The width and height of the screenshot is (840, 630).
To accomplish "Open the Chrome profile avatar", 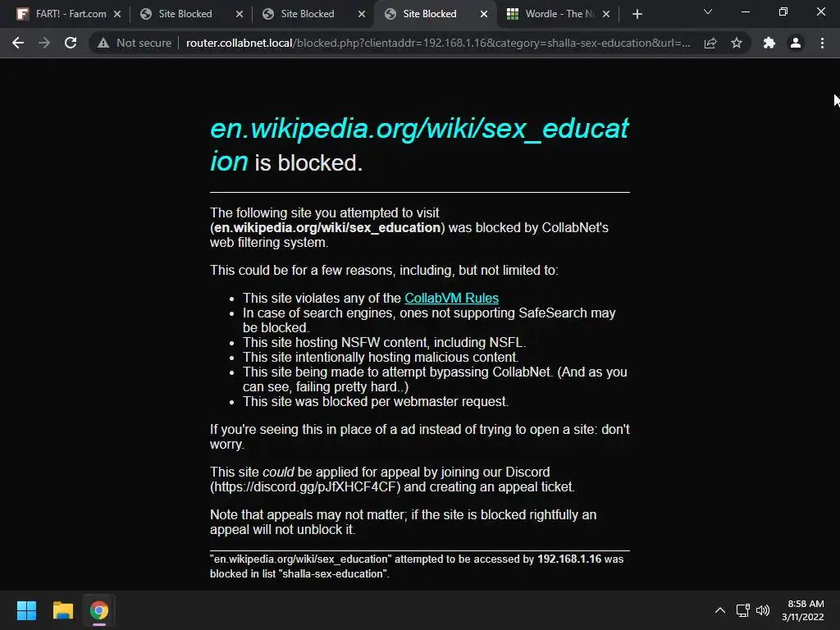I will 796,43.
